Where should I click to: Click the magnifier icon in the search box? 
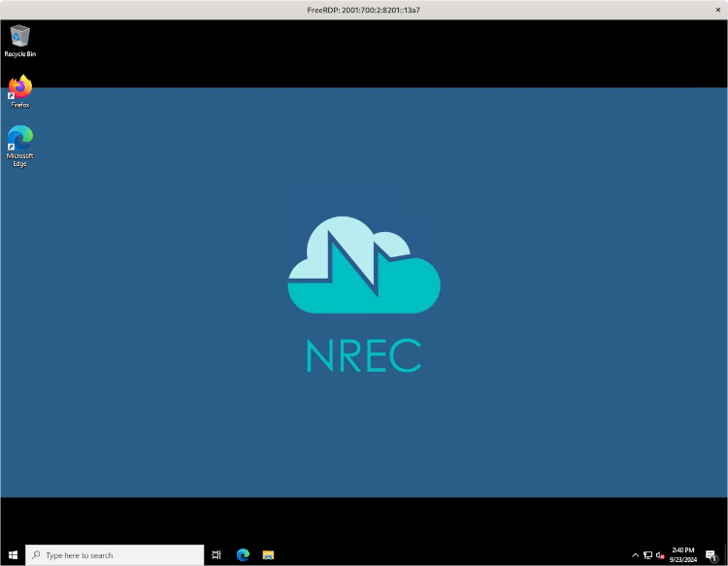click(36, 555)
